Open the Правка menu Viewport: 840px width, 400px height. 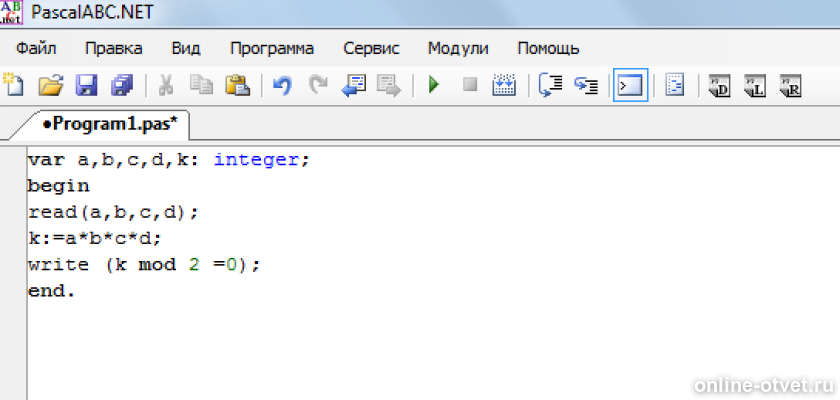click(113, 48)
